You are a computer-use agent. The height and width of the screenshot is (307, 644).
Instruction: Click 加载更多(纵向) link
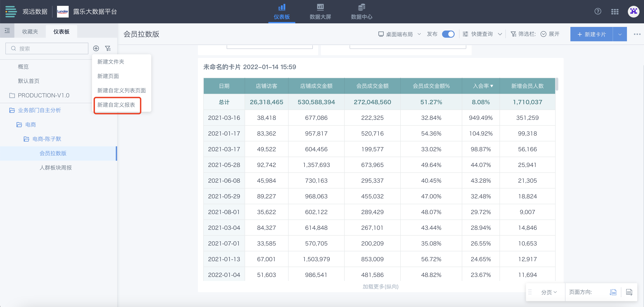(380, 287)
